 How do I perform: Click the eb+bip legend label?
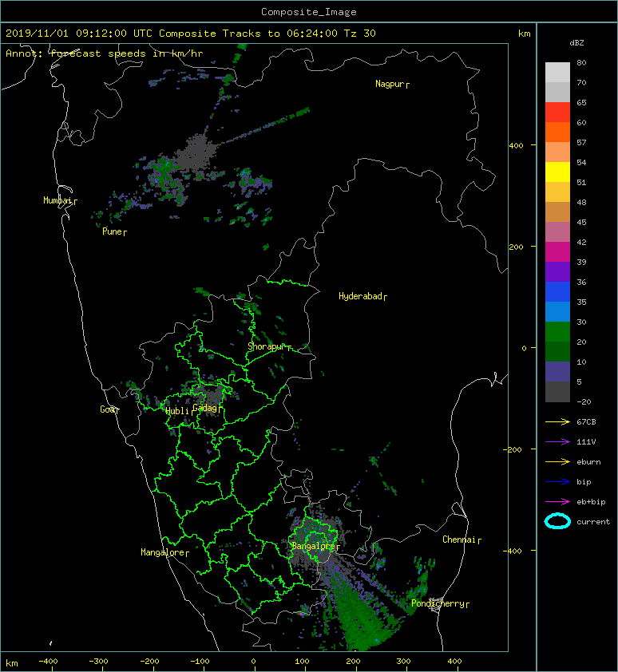pos(591,502)
